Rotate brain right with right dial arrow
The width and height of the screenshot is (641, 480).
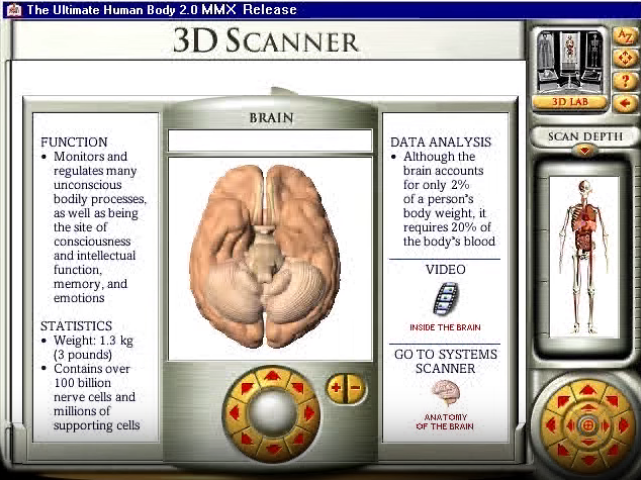click(x=308, y=412)
